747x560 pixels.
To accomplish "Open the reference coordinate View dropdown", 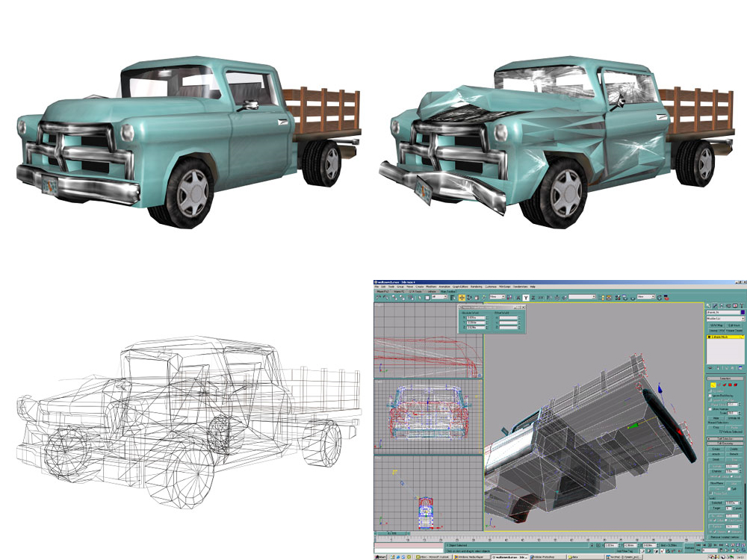I will click(498, 296).
